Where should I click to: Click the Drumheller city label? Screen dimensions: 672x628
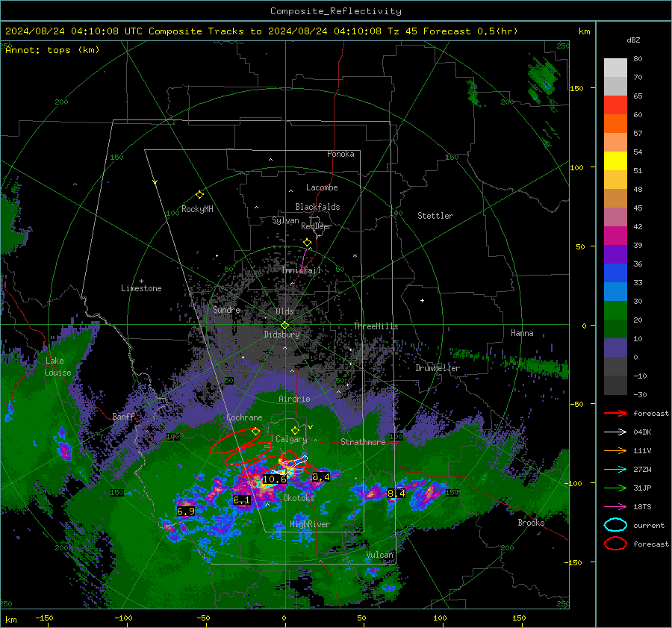(438, 368)
